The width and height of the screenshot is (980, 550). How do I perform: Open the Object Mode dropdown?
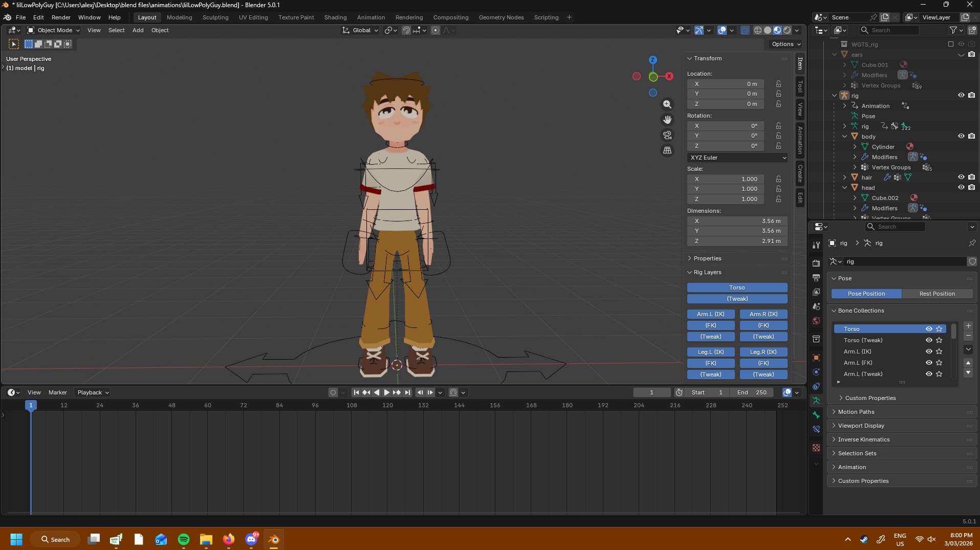[54, 30]
